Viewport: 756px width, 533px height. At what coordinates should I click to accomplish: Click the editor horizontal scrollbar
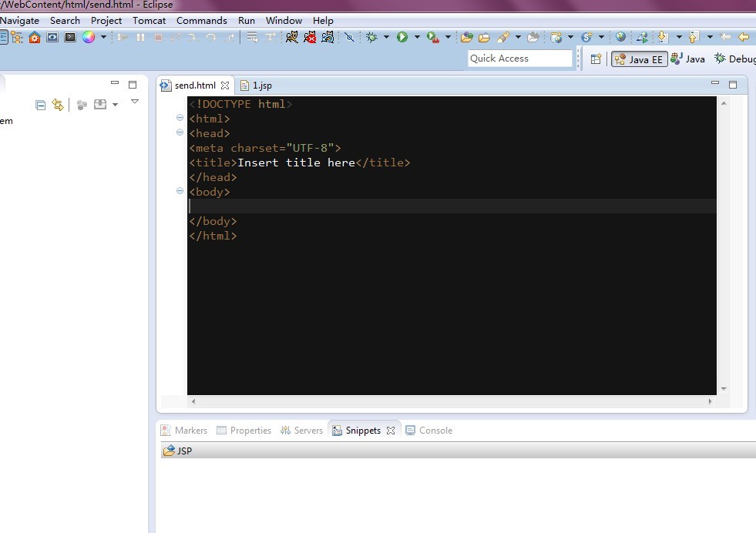coord(452,401)
